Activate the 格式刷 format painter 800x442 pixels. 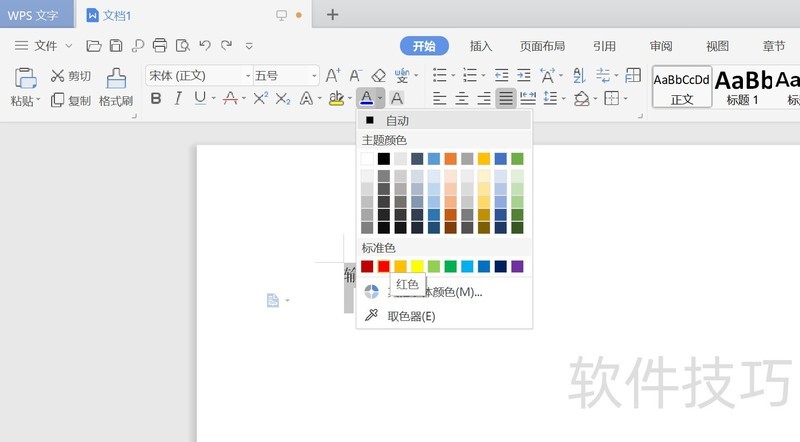click(116, 87)
